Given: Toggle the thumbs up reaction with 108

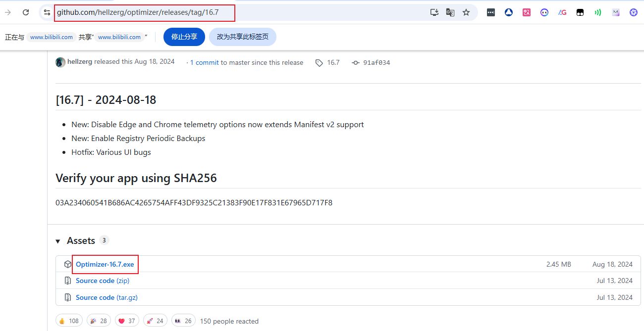Looking at the screenshot, I should coord(69,321).
